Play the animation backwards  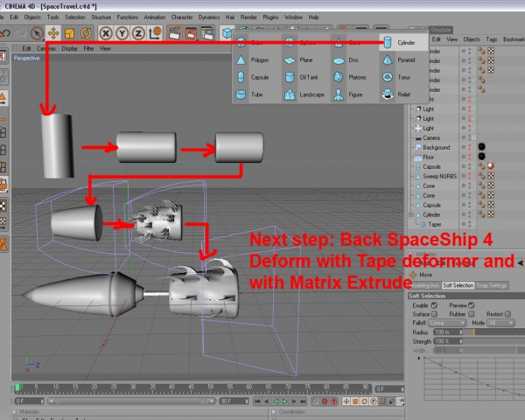click(x=276, y=402)
